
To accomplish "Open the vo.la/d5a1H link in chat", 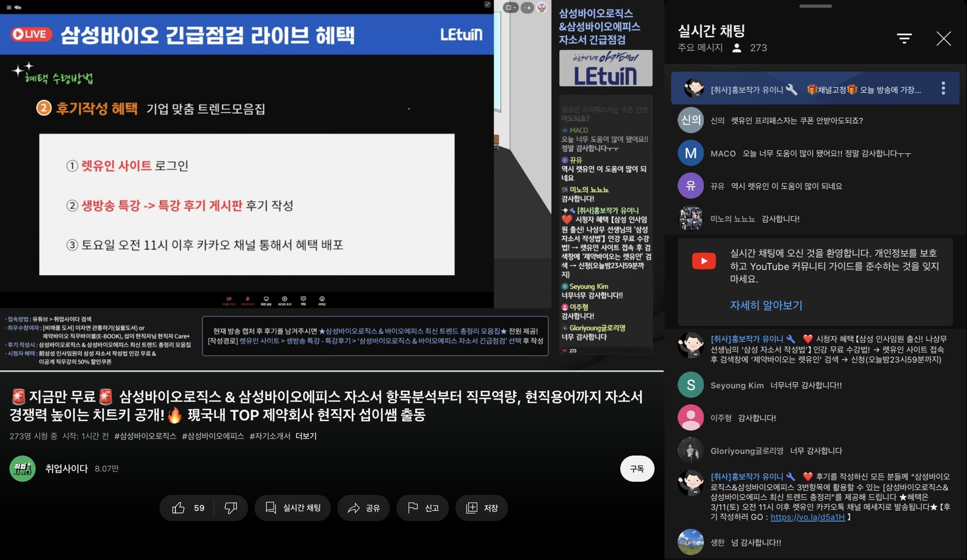I will 808,517.
